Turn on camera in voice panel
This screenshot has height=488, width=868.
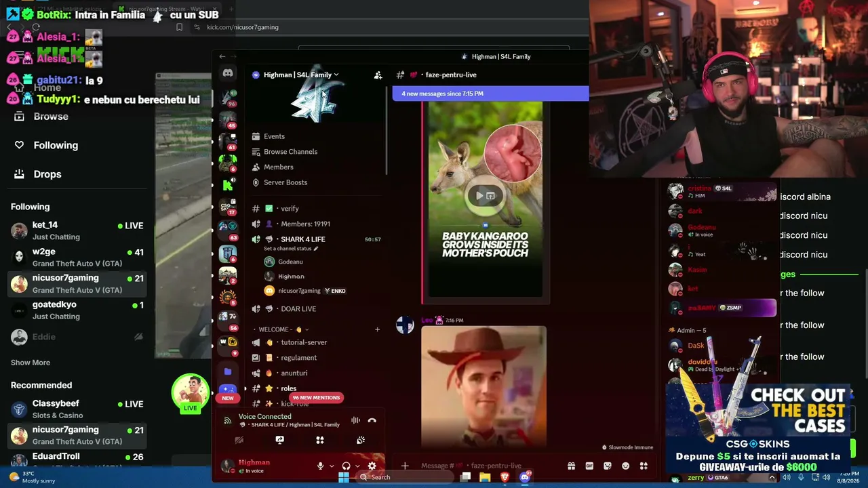(x=239, y=440)
